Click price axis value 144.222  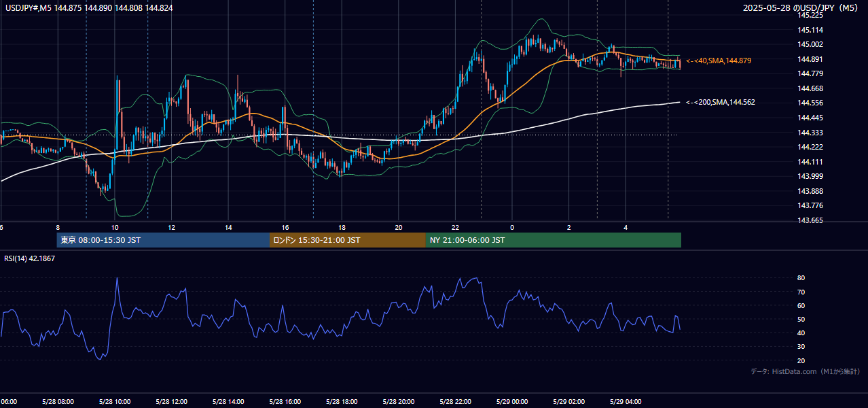(810, 147)
